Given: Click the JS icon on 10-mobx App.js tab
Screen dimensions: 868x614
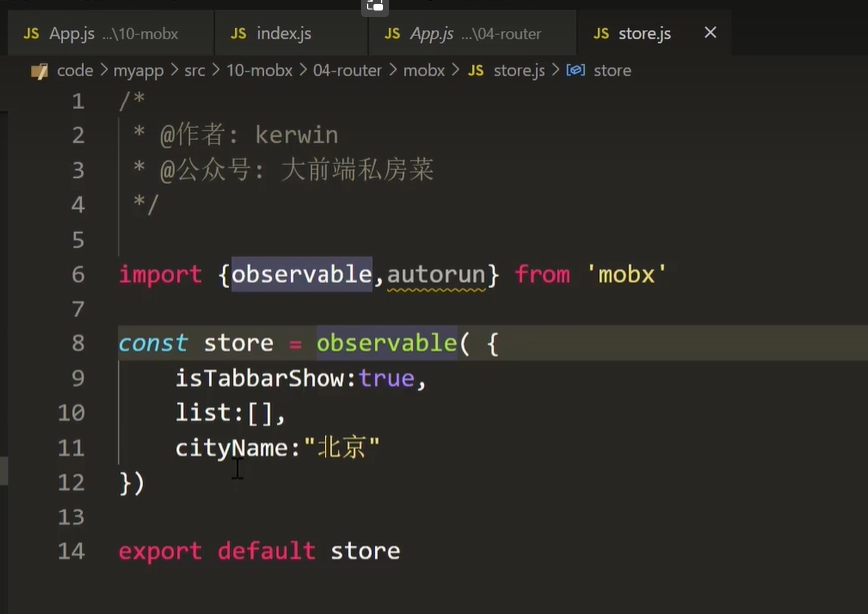Looking at the screenshot, I should coord(31,33).
